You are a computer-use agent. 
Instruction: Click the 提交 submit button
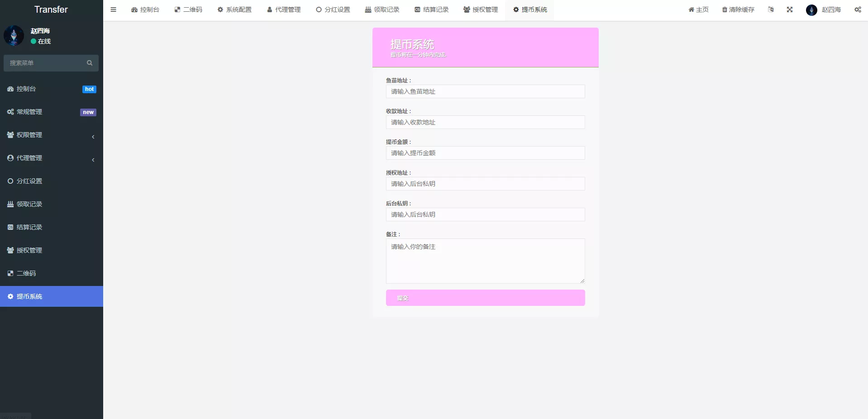(x=485, y=298)
